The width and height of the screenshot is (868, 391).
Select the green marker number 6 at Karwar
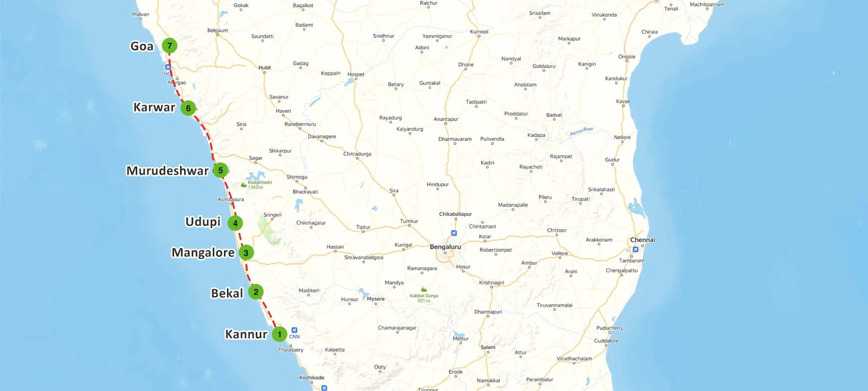tap(188, 108)
